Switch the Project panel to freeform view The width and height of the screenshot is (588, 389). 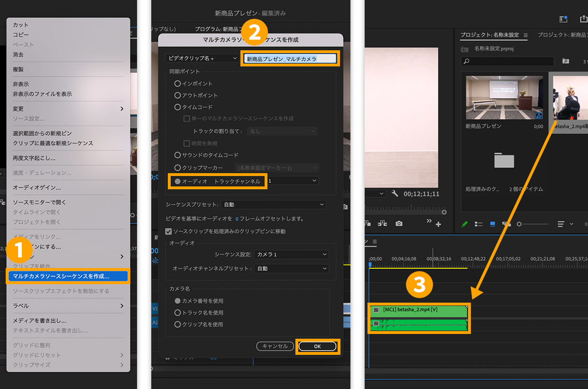[x=506, y=224]
